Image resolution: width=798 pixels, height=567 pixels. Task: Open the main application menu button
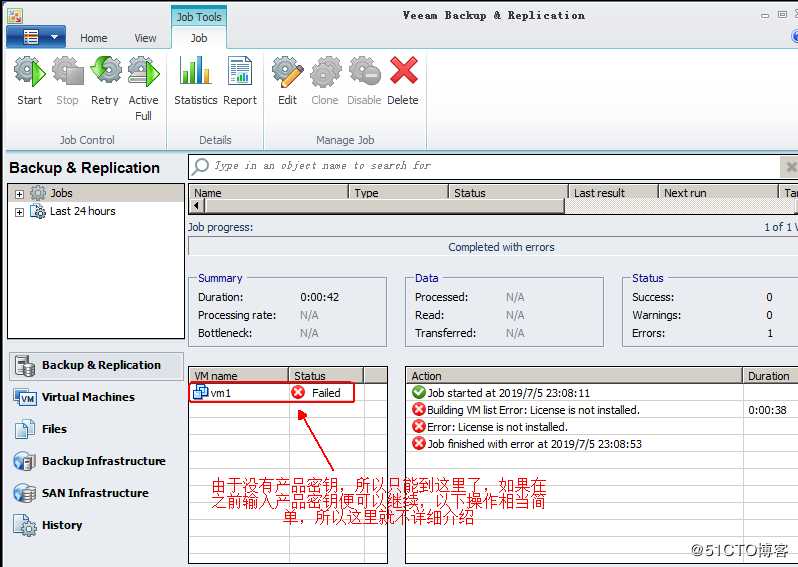pyautogui.click(x=36, y=37)
